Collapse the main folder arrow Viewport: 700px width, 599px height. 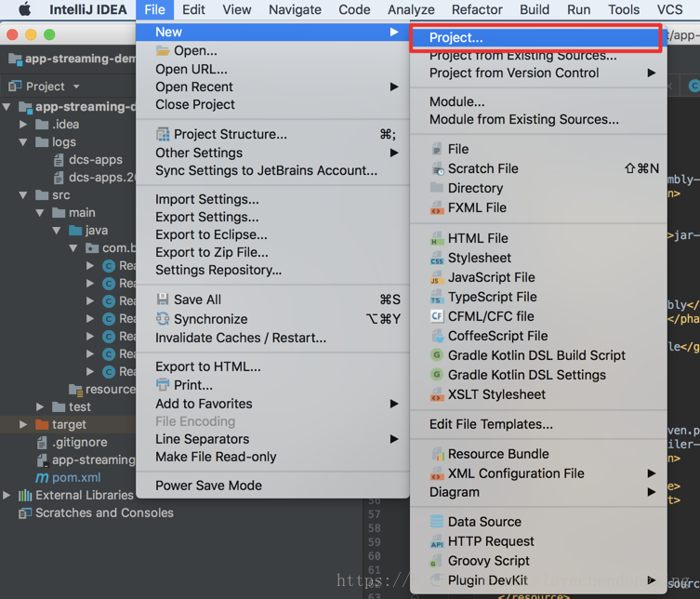click(40, 213)
